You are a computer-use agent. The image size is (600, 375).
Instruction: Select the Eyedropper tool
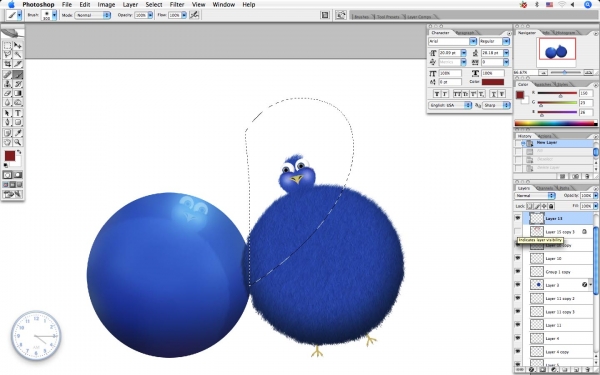(18, 133)
